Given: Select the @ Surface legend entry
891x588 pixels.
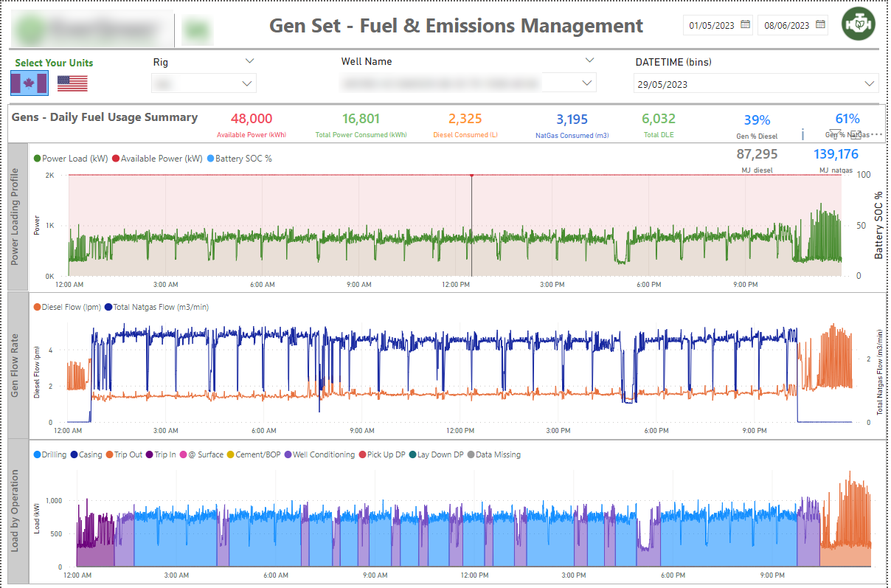Looking at the screenshot, I should coord(201,455).
